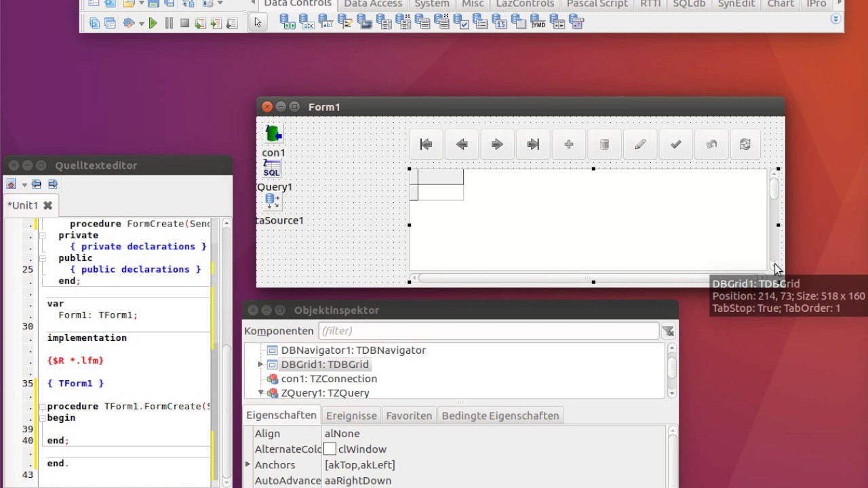This screenshot has width=868, height=488.
Task: Collapse the public section fold marker
Action: [x=42, y=258]
